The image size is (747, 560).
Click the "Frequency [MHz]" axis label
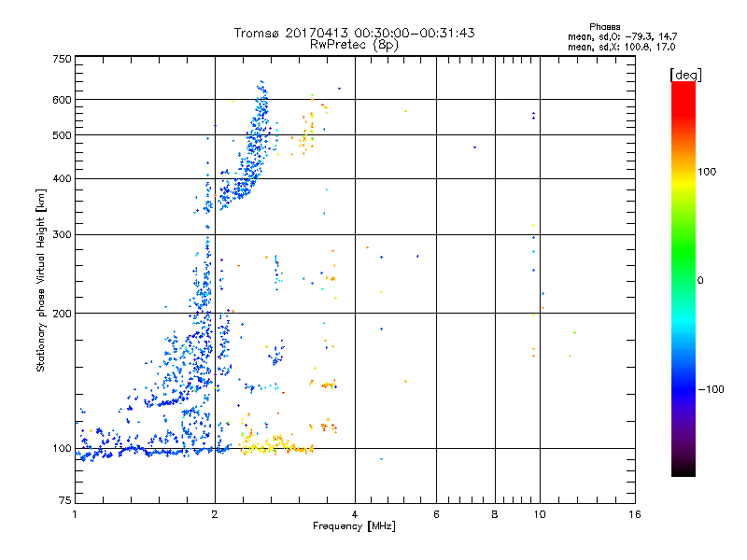[354, 526]
